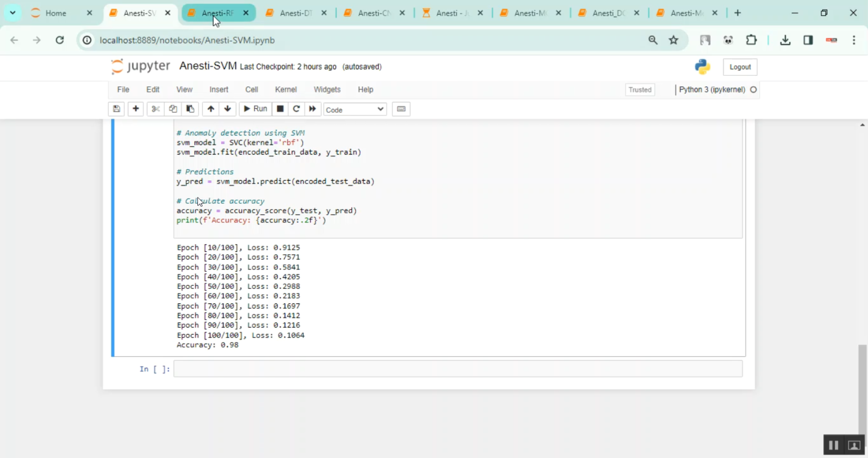Click the Run button
The height and width of the screenshot is (458, 868).
pos(255,109)
